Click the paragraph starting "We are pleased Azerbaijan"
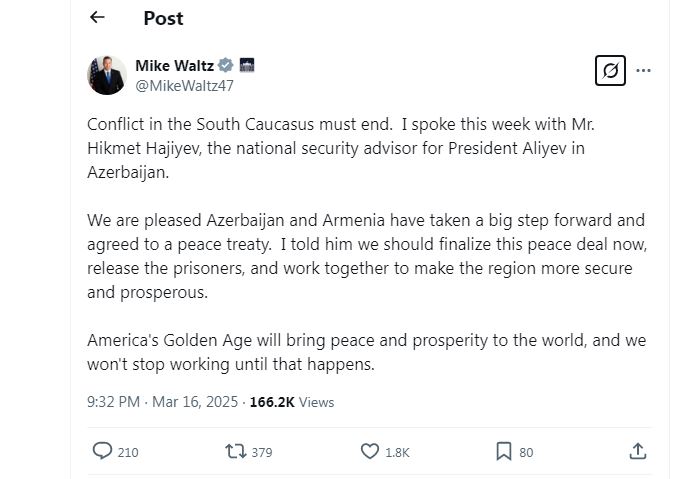The width and height of the screenshot is (681, 479). coord(366,256)
